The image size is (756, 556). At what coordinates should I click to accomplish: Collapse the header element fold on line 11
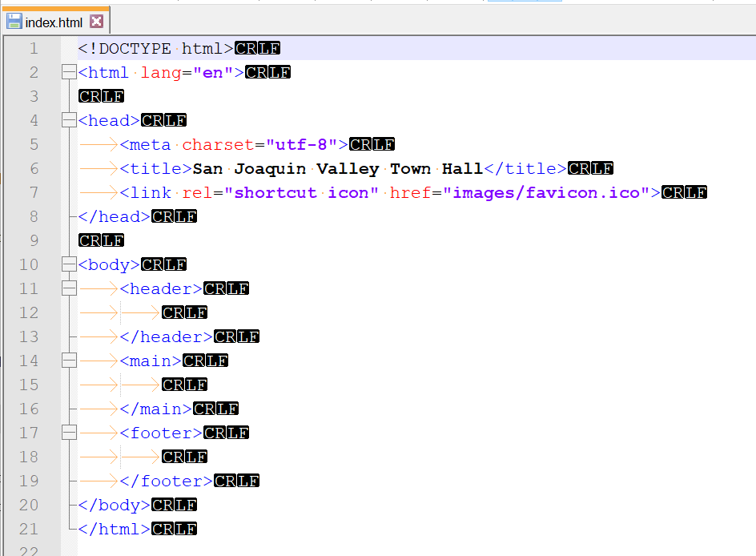tap(68, 288)
